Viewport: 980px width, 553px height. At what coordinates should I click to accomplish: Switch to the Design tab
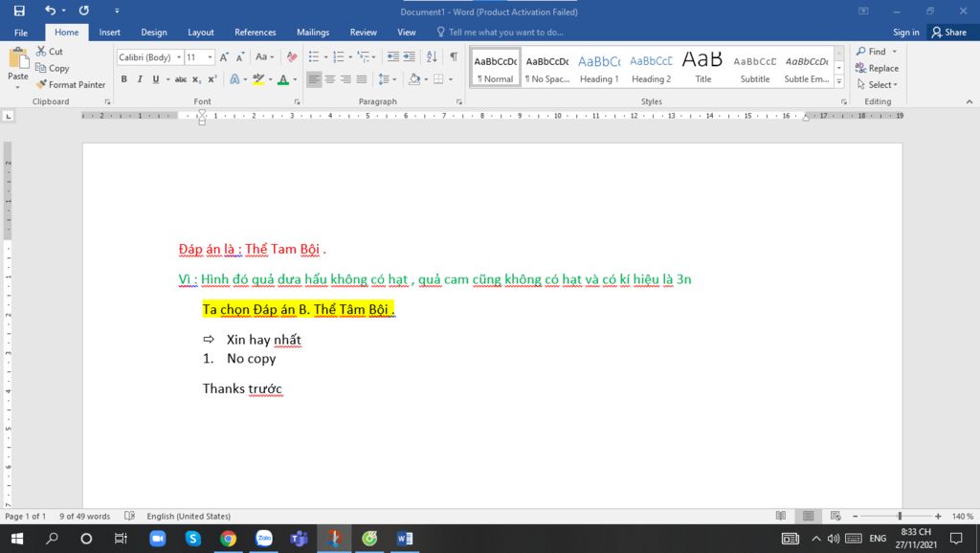[x=154, y=32]
